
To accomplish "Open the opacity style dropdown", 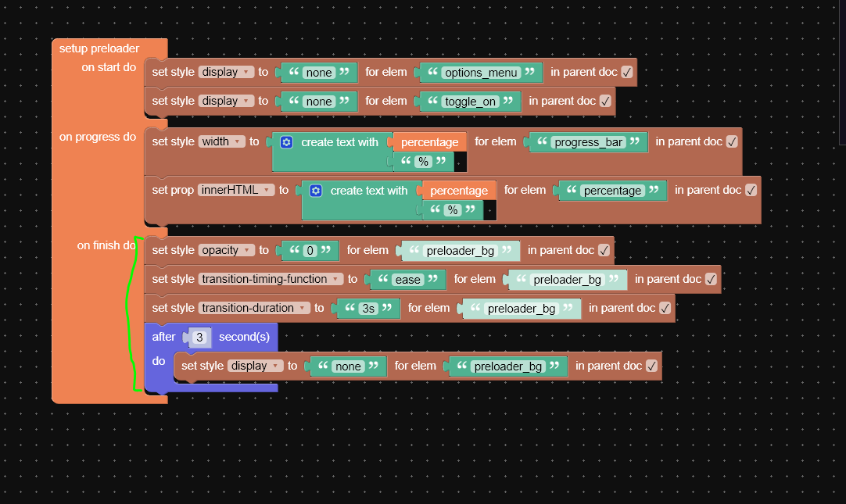I will pos(227,250).
